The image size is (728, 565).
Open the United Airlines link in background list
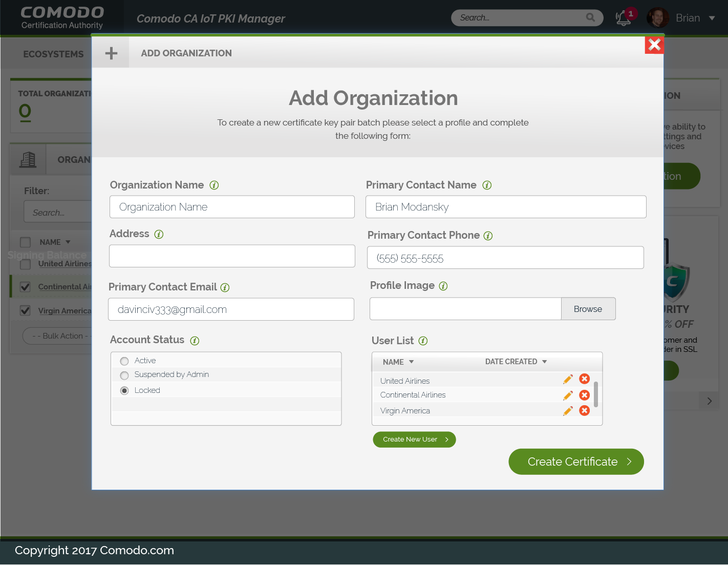[x=65, y=264]
